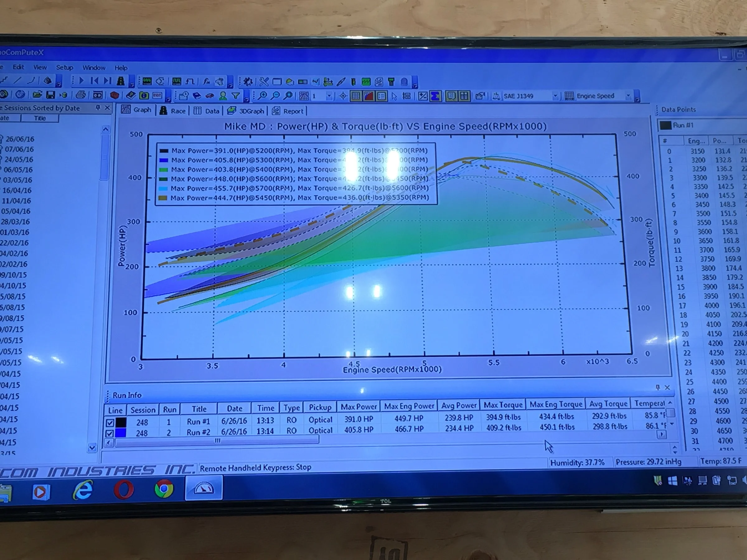
Task: Click the skip-to-start playback icon
Action: click(x=95, y=81)
